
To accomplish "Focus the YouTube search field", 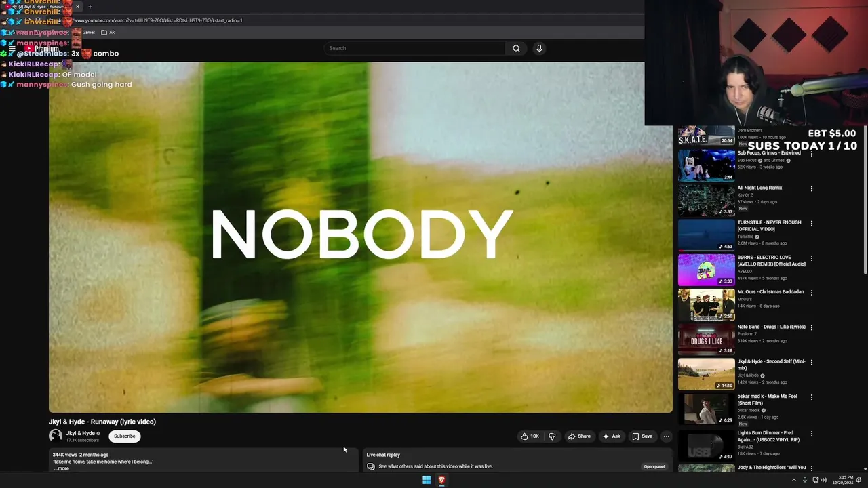I will pyautogui.click(x=414, y=48).
